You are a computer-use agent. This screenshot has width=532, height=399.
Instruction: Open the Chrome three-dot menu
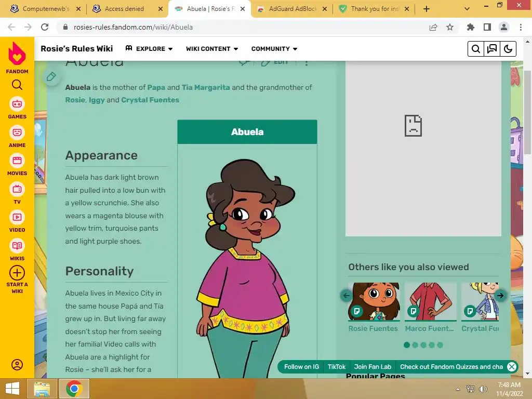521,27
